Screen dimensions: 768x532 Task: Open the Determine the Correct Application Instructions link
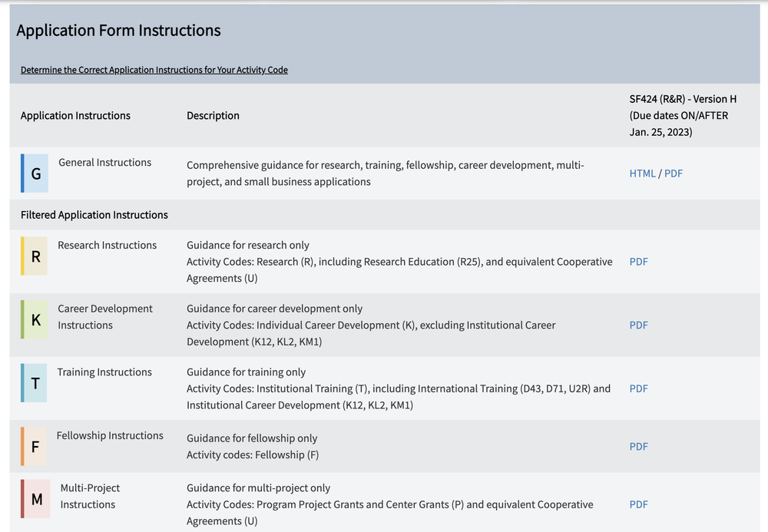pos(154,70)
